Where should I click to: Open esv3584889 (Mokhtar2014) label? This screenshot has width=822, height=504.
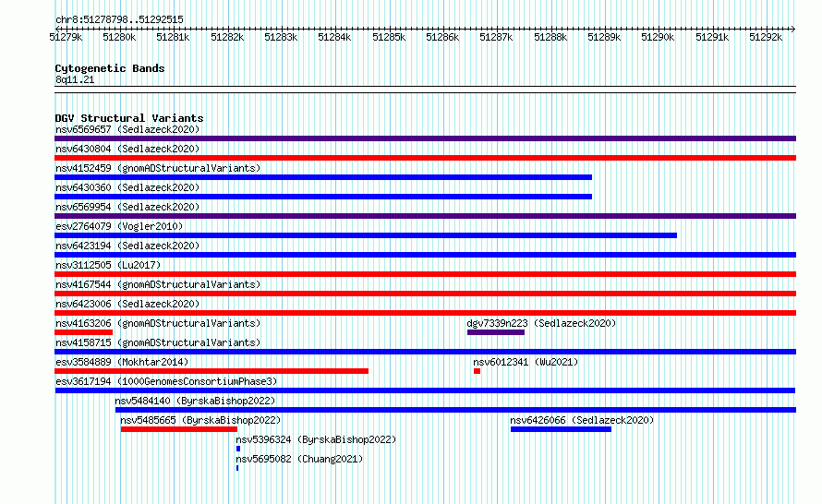pos(122,362)
